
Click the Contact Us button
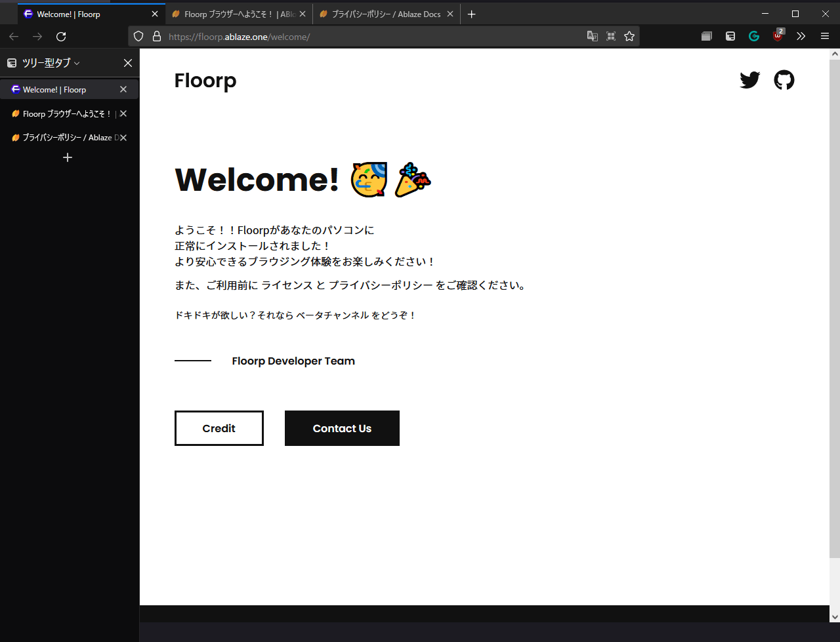[x=342, y=428]
